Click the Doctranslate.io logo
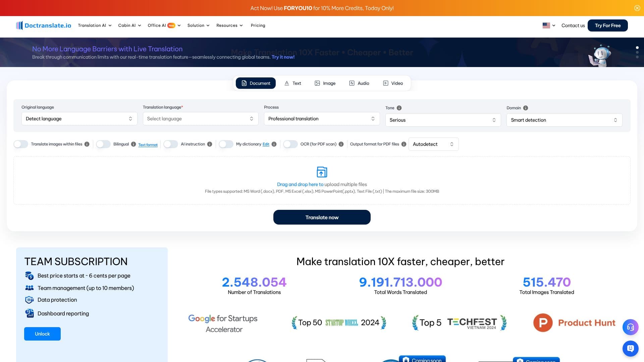Screen dimensions: 644x362 pyautogui.click(x=44, y=25)
